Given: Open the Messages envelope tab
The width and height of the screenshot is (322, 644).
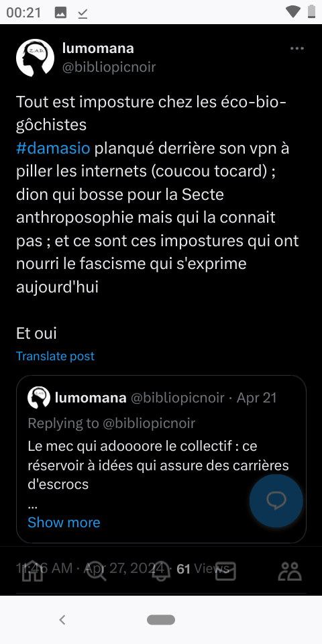Looking at the screenshot, I should pos(225,571).
